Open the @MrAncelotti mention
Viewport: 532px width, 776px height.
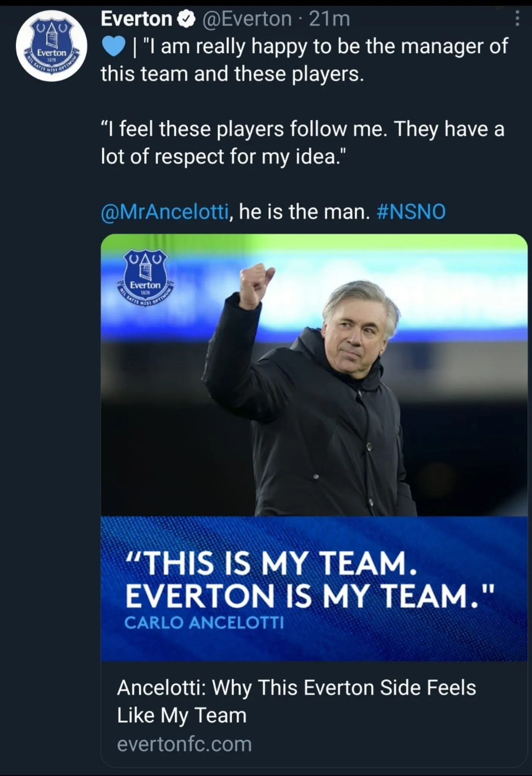pyautogui.click(x=165, y=211)
